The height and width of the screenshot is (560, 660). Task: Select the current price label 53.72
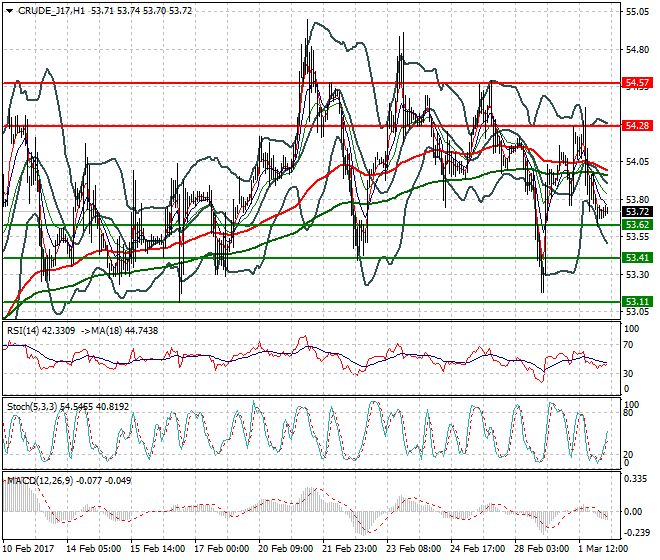(x=638, y=211)
